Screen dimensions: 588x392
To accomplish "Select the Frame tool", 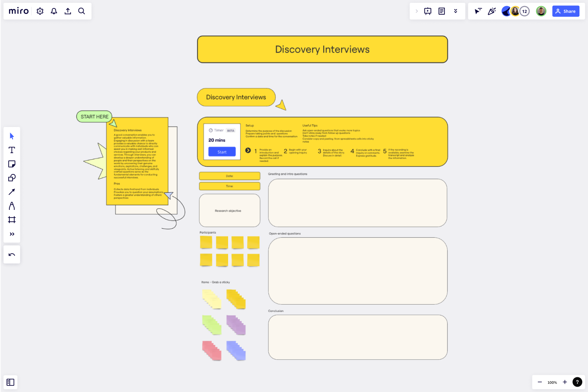I will point(12,219).
